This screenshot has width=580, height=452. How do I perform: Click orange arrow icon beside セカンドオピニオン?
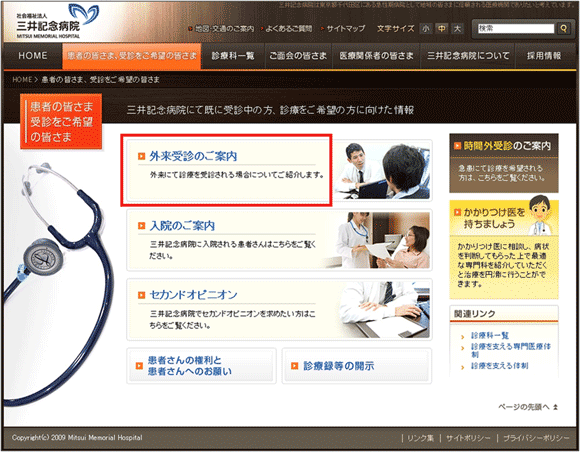[141, 295]
